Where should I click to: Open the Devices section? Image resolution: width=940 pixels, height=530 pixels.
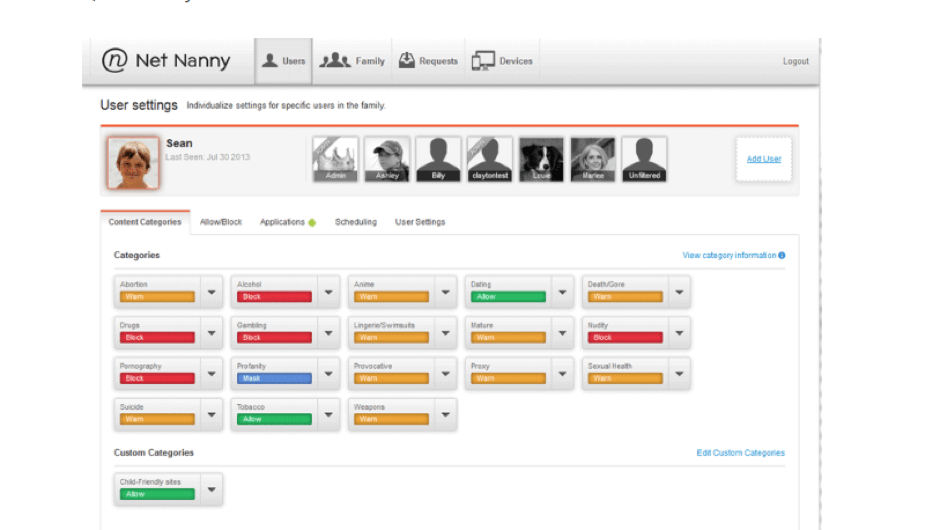tap(502, 61)
